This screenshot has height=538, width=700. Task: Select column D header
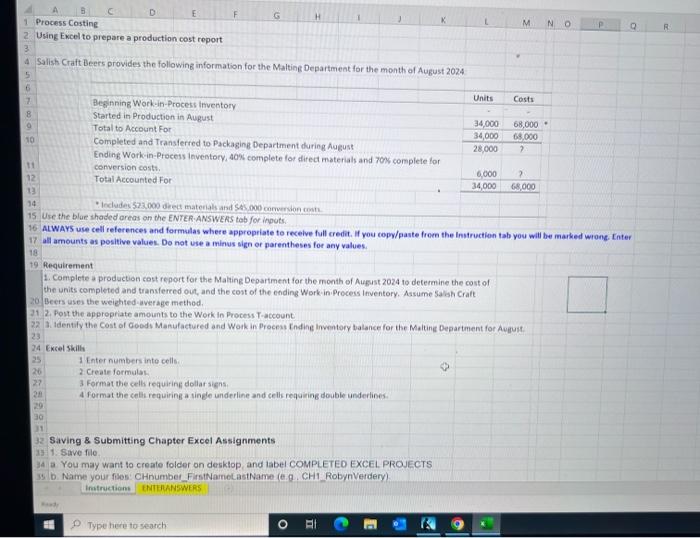[x=152, y=13]
